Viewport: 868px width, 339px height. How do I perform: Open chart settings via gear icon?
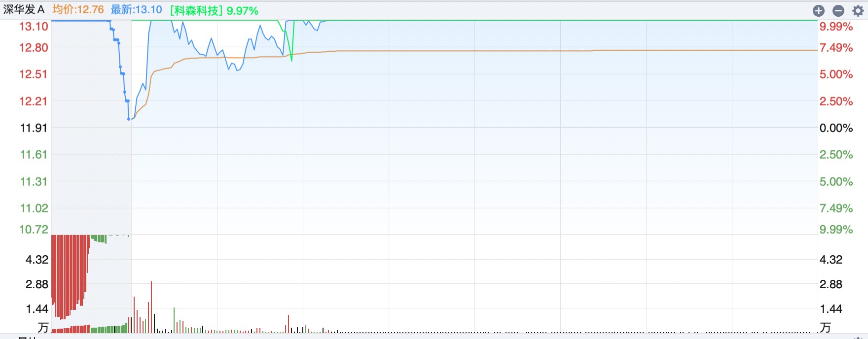coord(858,11)
